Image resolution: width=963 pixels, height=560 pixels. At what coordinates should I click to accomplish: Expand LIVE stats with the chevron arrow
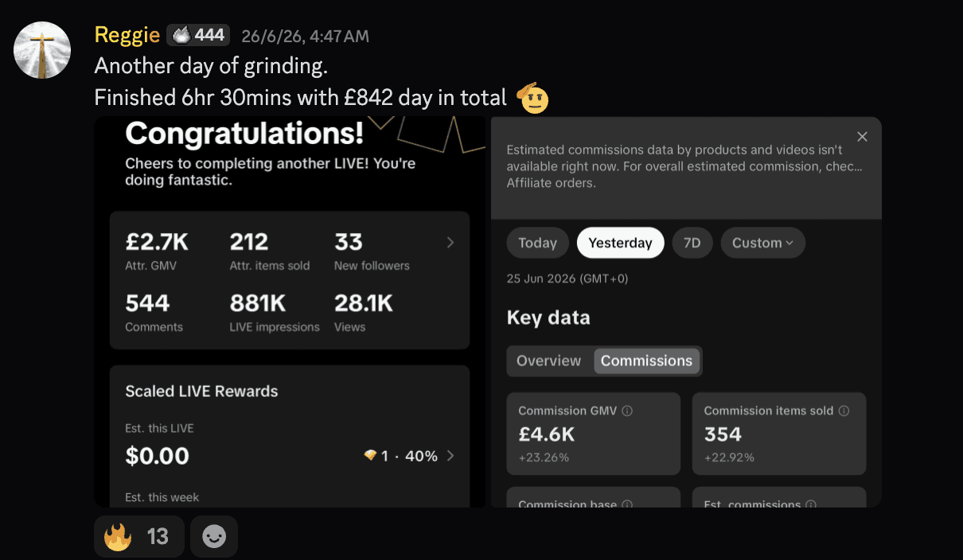coord(450,243)
